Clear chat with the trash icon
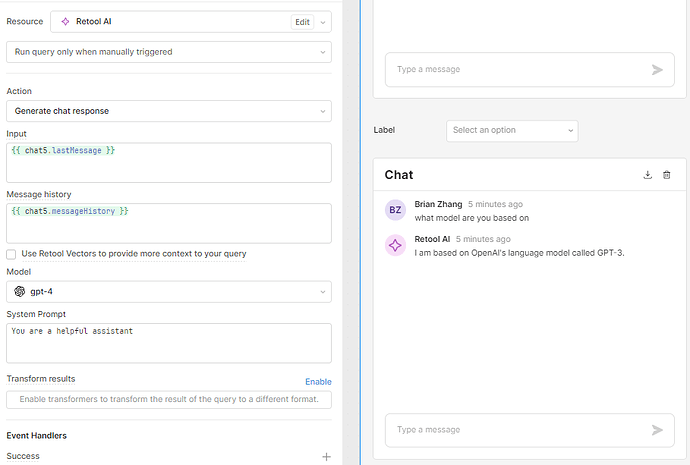The height and width of the screenshot is (465, 690). tap(667, 175)
